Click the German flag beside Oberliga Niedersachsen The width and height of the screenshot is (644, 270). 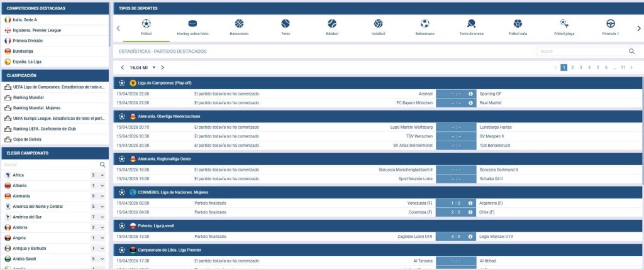(133, 117)
